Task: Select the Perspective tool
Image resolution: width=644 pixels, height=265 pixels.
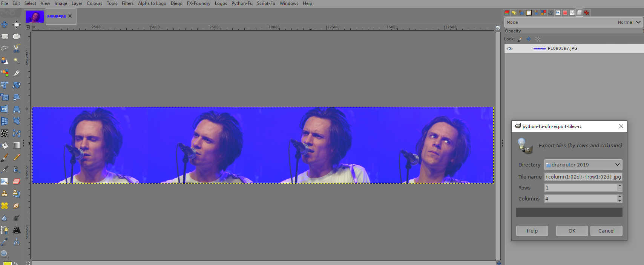Action: click(17, 109)
